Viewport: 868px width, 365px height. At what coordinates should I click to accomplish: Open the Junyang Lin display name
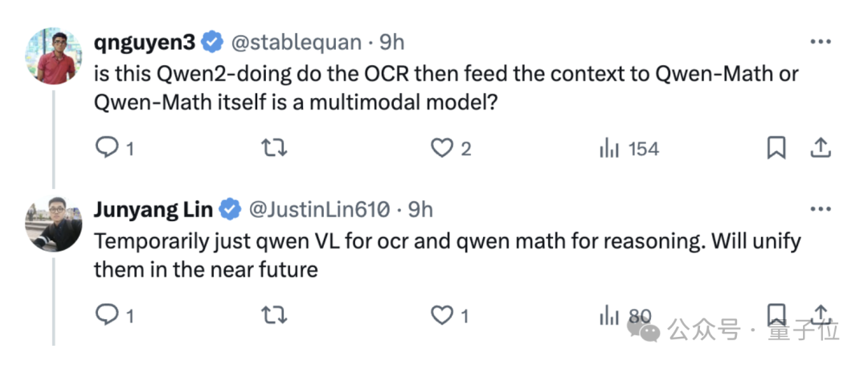point(154,209)
